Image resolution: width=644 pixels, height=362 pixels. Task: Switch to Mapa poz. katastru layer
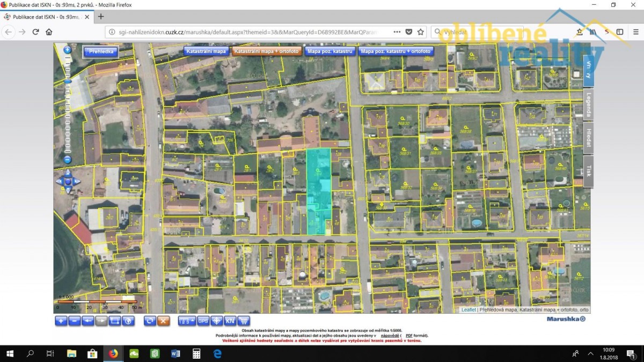tap(330, 51)
